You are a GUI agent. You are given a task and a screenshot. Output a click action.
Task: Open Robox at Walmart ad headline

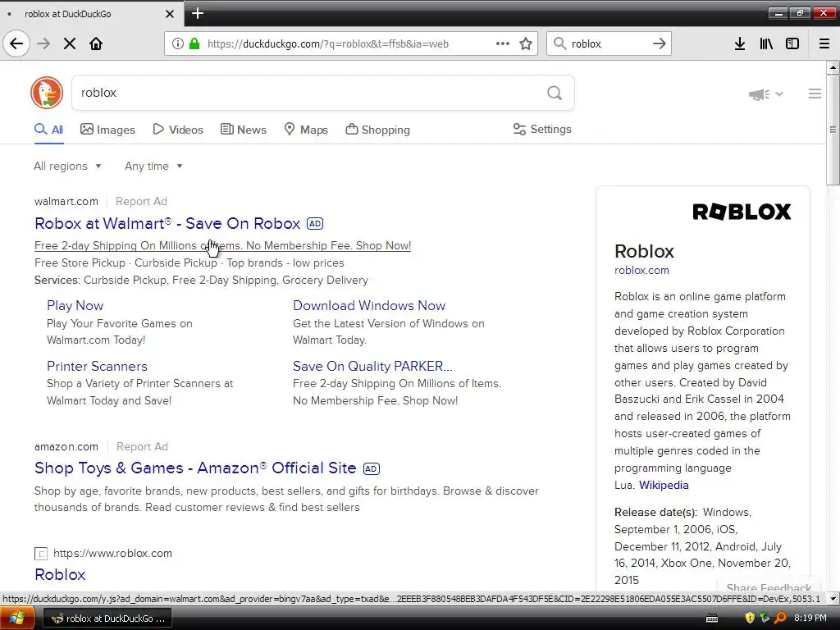click(x=167, y=223)
